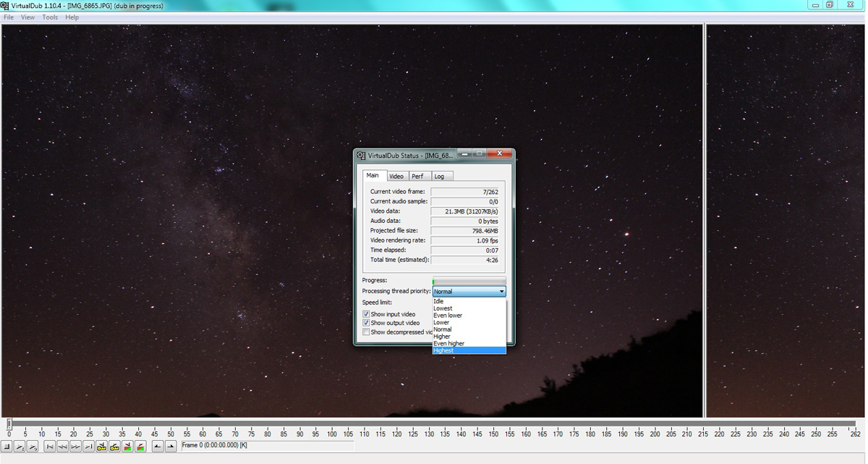Click the Frame 0 position status field

(x=267, y=445)
